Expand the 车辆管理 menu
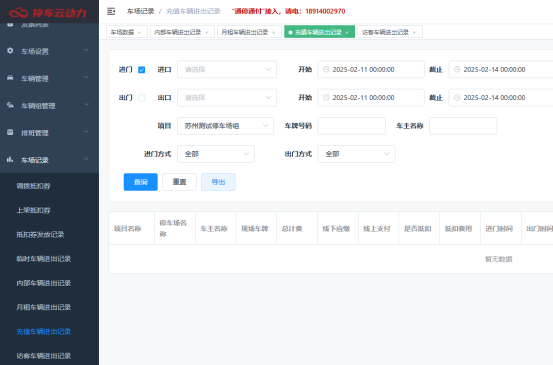 49,78
